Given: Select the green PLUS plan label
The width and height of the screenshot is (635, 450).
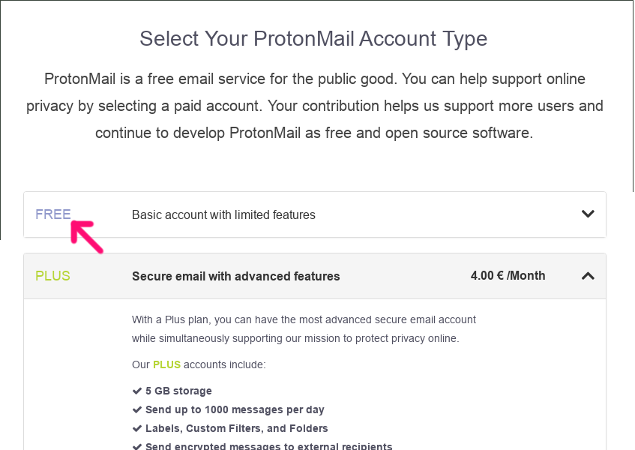Looking at the screenshot, I should pyautogui.click(x=53, y=276).
